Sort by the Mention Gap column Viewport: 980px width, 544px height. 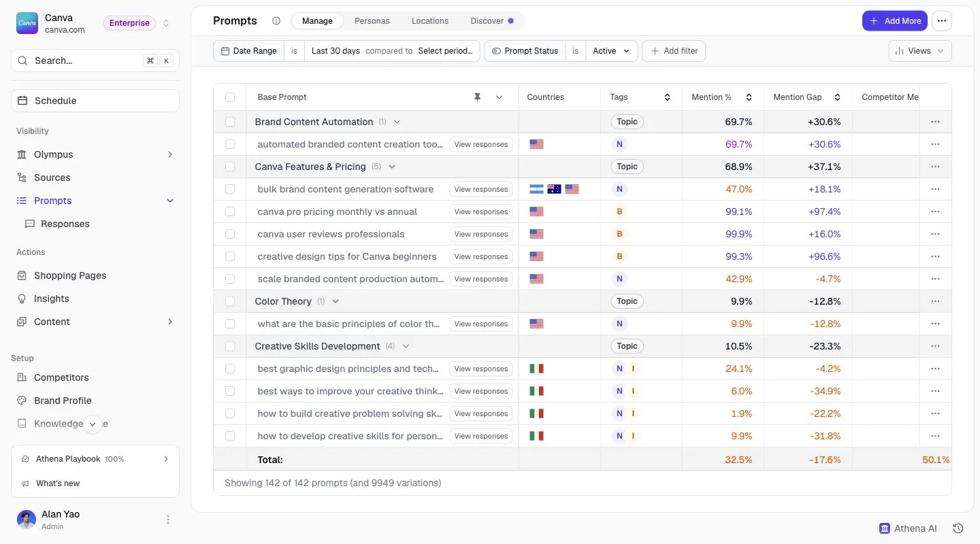tap(837, 97)
